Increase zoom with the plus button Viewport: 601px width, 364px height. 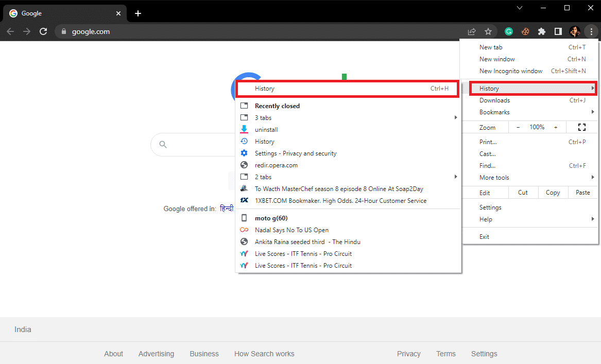click(555, 127)
